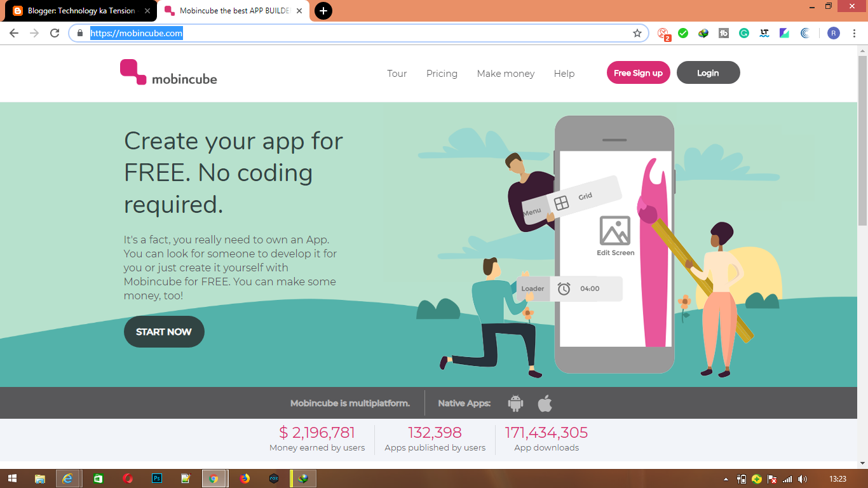Close the Mobincube tab

(298, 11)
